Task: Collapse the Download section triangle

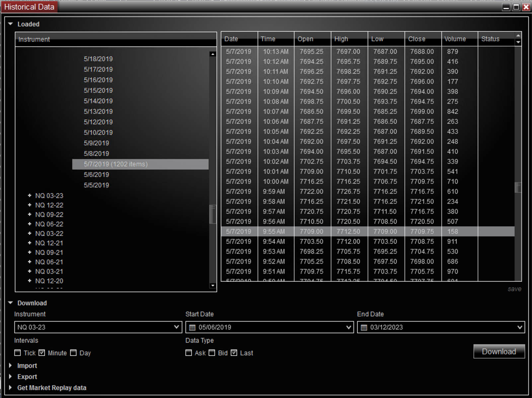Action: (10, 303)
